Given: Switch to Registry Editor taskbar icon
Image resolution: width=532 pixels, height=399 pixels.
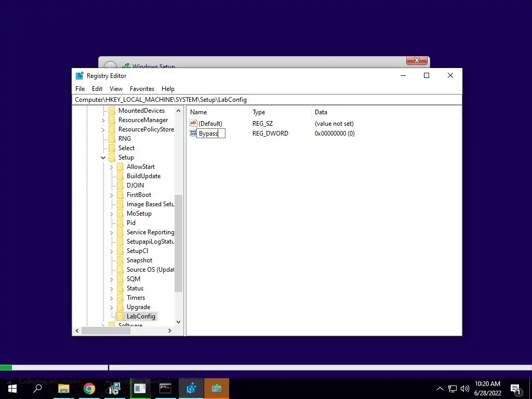Looking at the screenshot, I should click(191, 389).
